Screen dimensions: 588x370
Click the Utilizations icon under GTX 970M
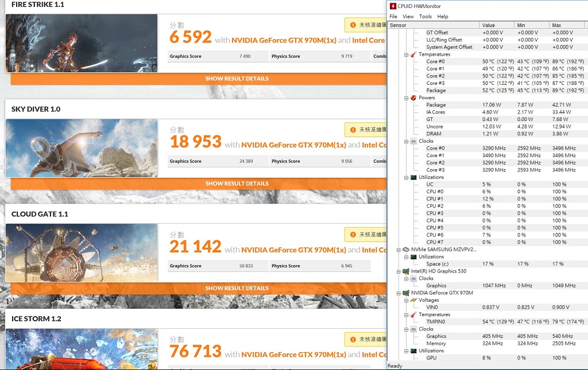point(413,351)
